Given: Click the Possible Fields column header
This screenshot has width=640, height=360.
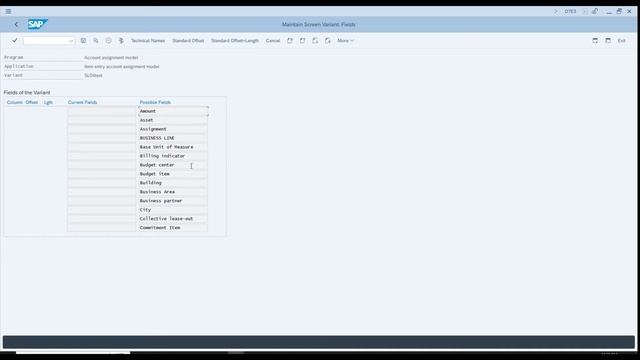Looking at the screenshot, I should [155, 102].
